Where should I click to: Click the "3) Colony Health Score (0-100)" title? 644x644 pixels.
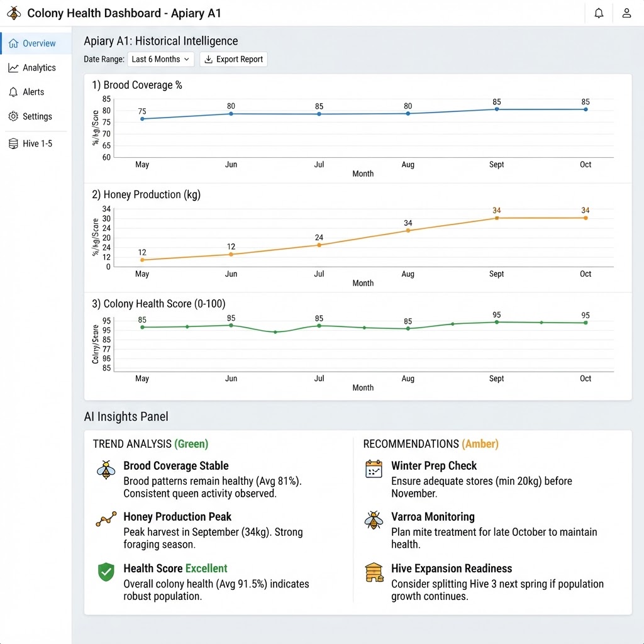[x=158, y=304]
